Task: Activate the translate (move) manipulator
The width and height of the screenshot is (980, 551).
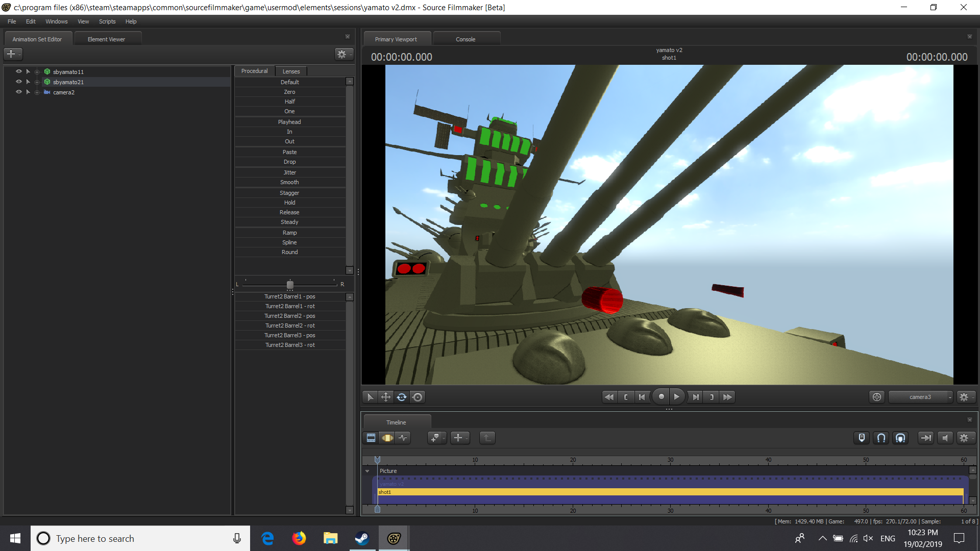Action: (386, 397)
